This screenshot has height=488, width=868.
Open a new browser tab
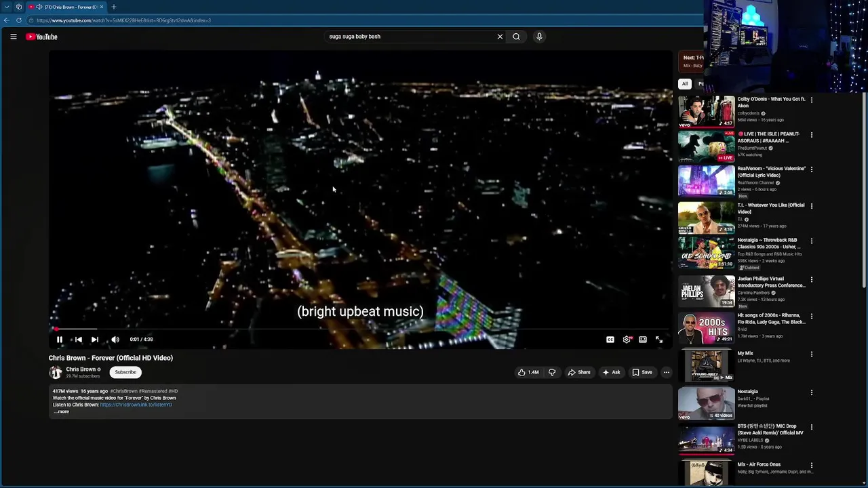click(113, 7)
